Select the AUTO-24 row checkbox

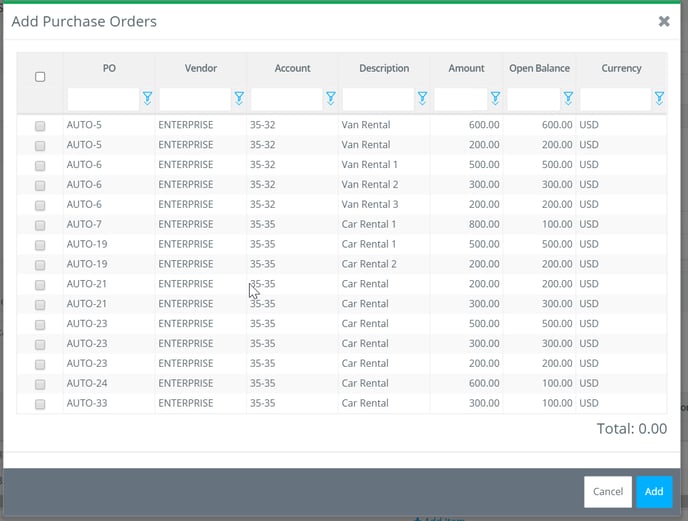click(40, 384)
